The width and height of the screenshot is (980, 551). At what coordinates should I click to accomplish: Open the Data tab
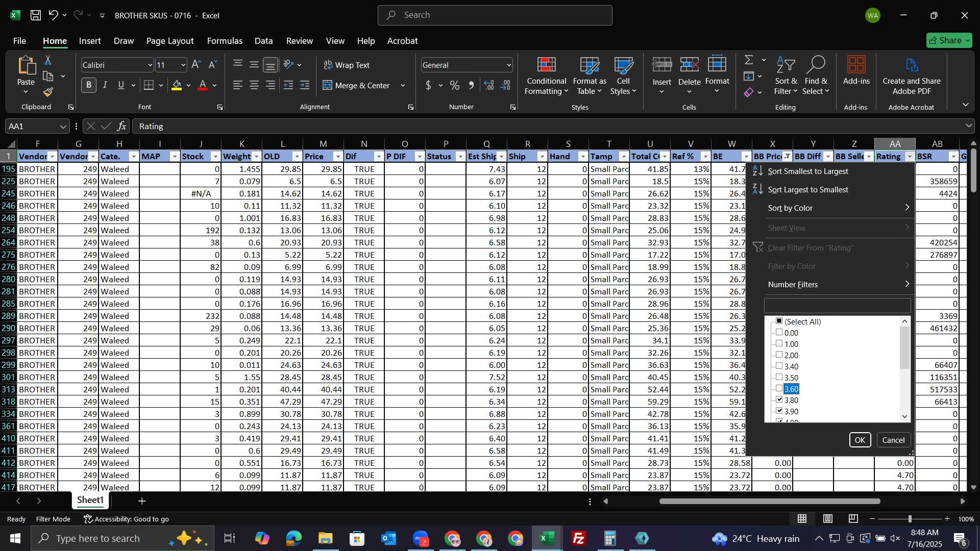(x=263, y=41)
